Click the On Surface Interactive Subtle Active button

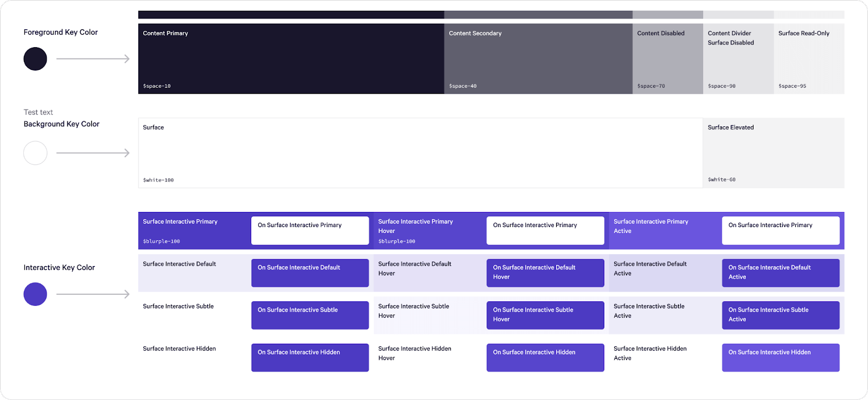[781, 315]
